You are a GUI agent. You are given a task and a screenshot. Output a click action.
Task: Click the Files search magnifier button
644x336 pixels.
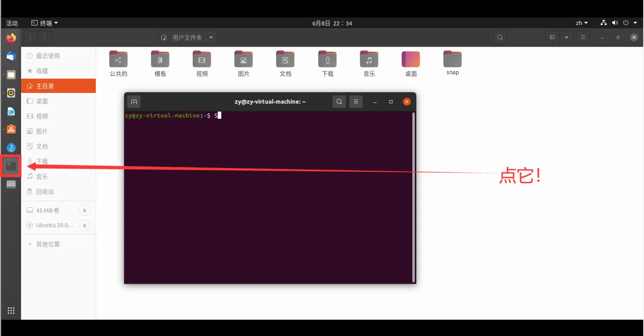click(x=500, y=38)
